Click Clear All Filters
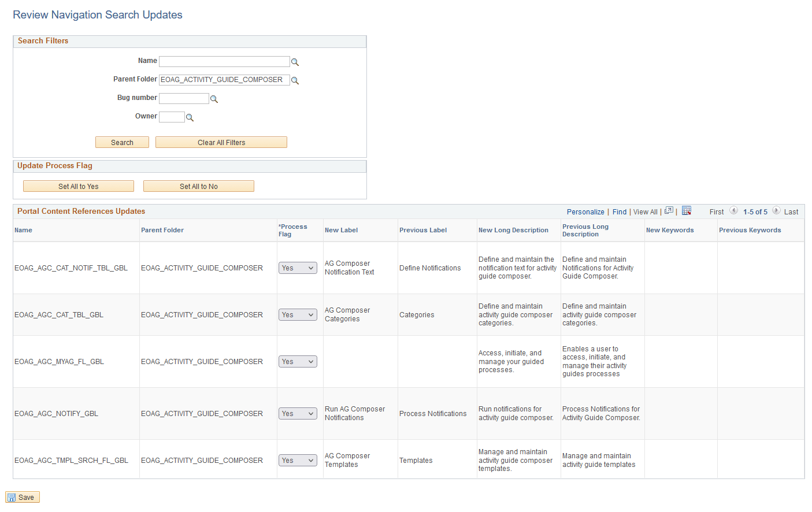The height and width of the screenshot is (512, 812). coord(221,142)
